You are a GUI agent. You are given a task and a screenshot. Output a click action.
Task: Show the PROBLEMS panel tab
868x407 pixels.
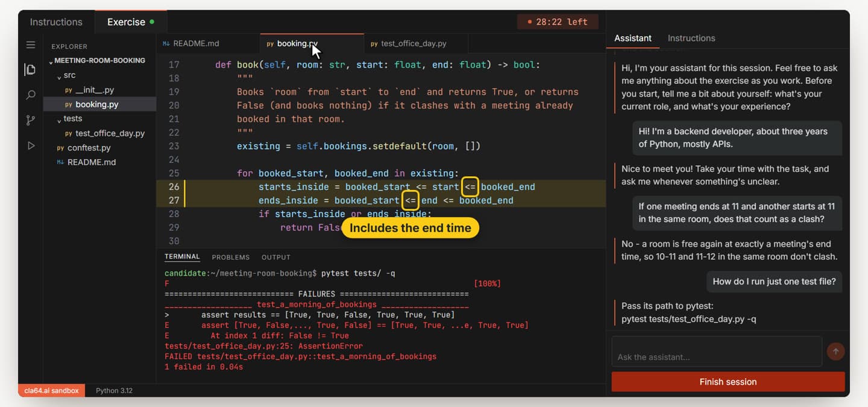[x=230, y=257]
